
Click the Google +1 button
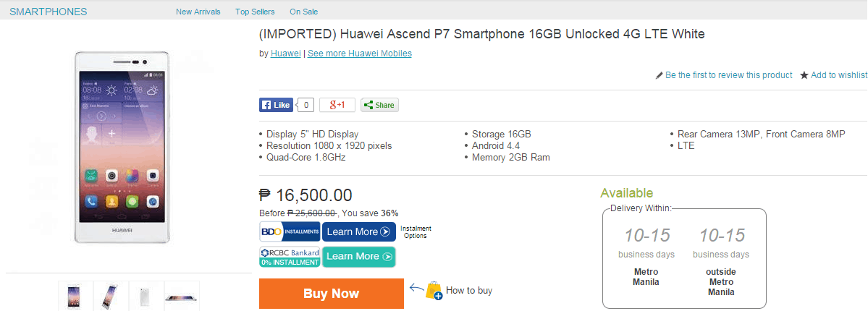[337, 105]
